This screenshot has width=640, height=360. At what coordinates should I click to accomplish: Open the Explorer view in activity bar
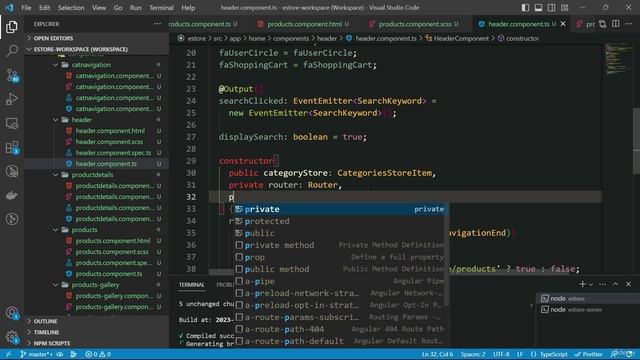[12, 27]
